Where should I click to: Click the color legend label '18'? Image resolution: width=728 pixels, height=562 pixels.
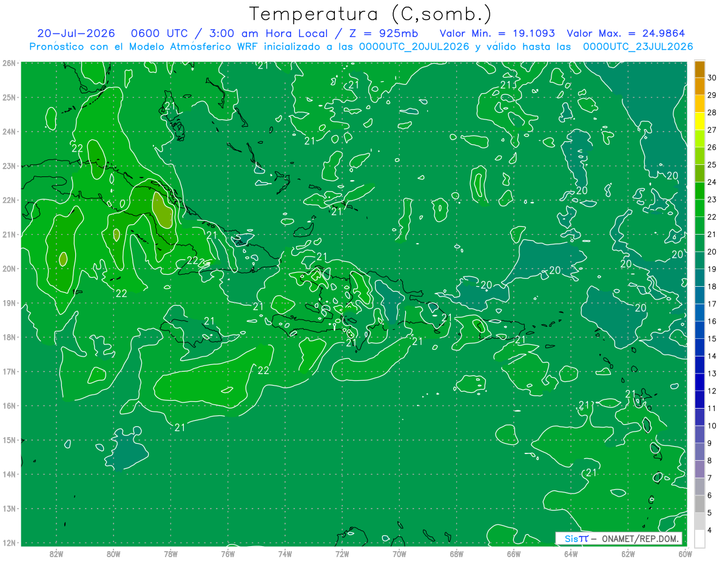[x=712, y=286]
